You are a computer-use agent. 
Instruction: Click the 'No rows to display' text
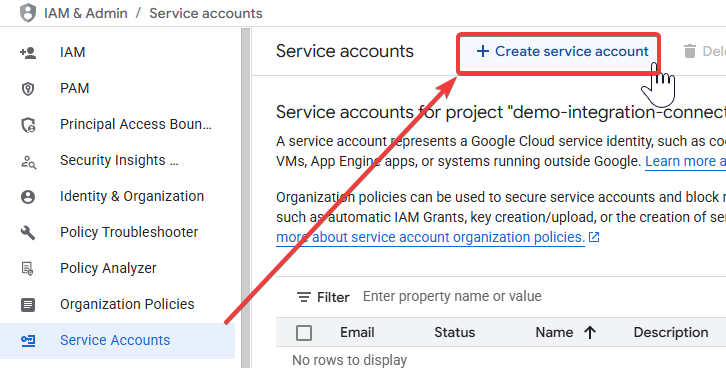coord(350,360)
